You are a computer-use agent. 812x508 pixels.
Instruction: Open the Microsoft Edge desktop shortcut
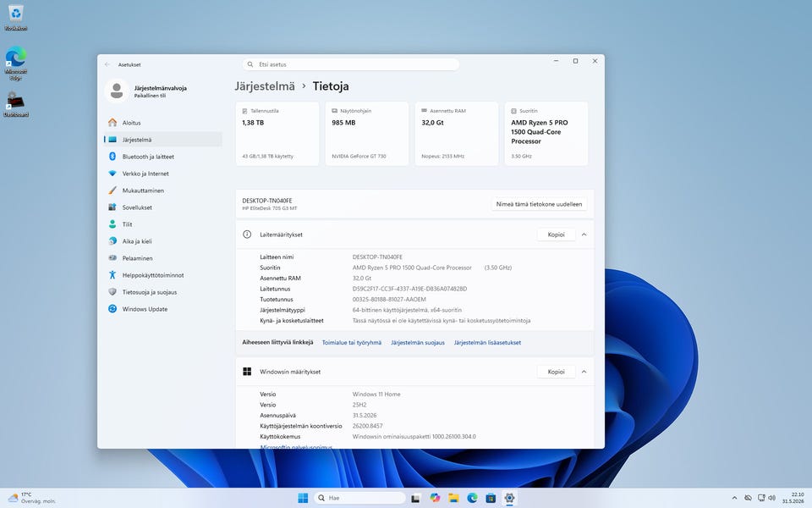16,63
